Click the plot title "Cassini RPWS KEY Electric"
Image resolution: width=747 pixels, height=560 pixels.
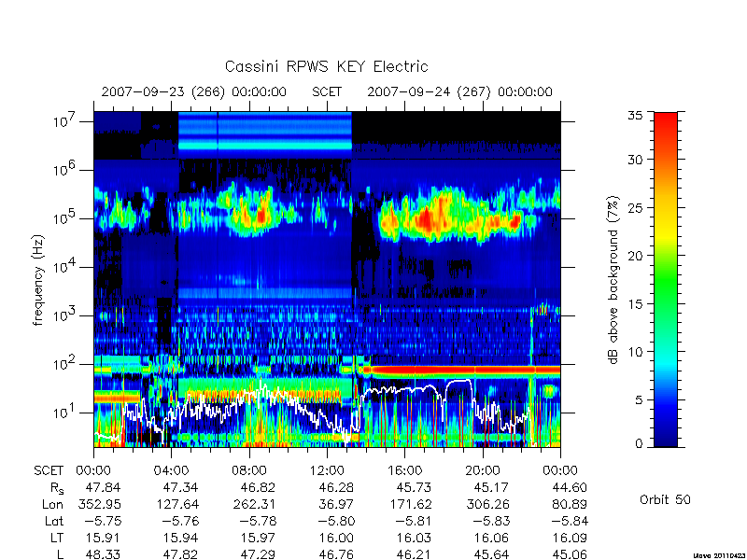(326, 66)
